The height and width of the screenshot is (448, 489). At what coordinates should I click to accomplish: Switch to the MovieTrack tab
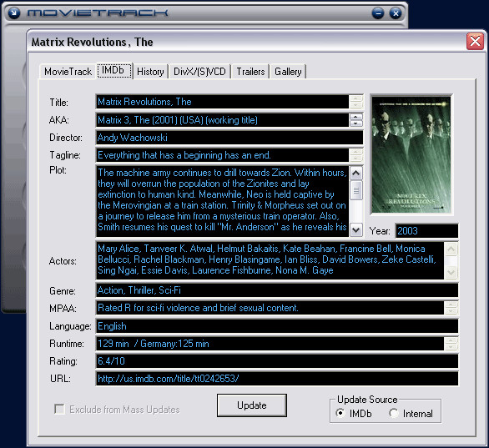pyautogui.click(x=68, y=72)
